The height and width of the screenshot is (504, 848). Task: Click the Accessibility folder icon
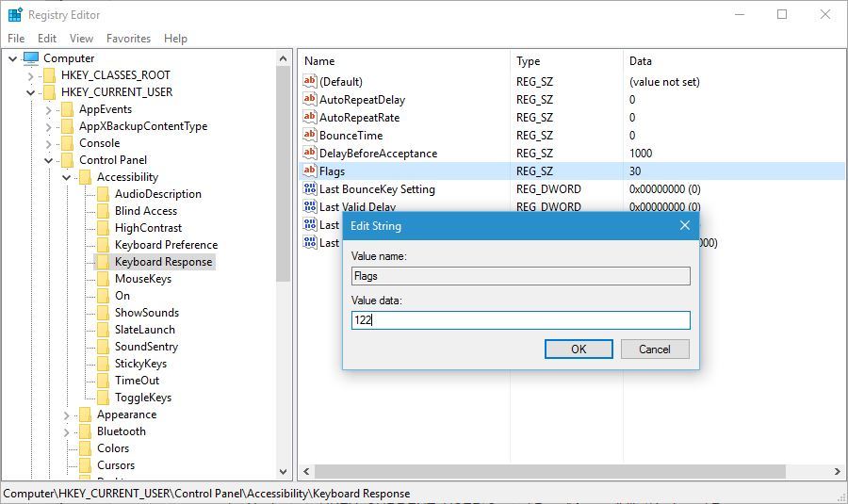pos(85,177)
